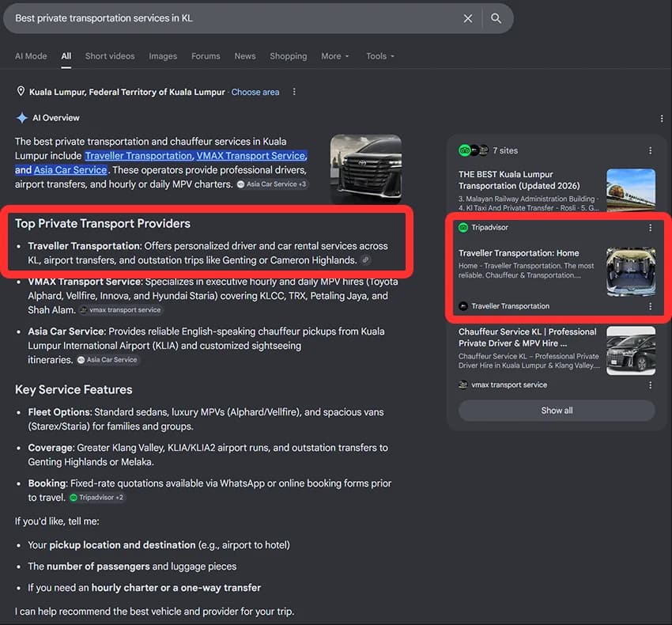Screen dimensions: 672x625
Task: Click the black MPV thumbnail for Chauffeur Service KL
Action: point(631,351)
